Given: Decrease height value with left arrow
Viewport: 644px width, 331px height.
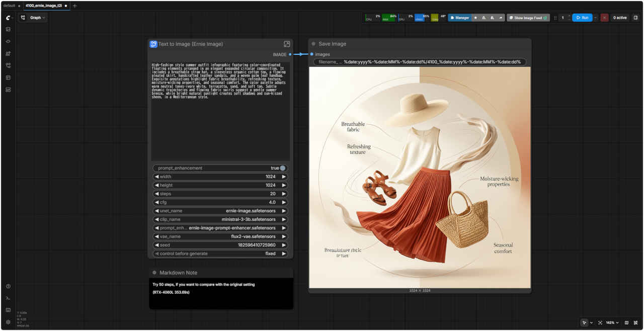Looking at the screenshot, I should [x=156, y=185].
